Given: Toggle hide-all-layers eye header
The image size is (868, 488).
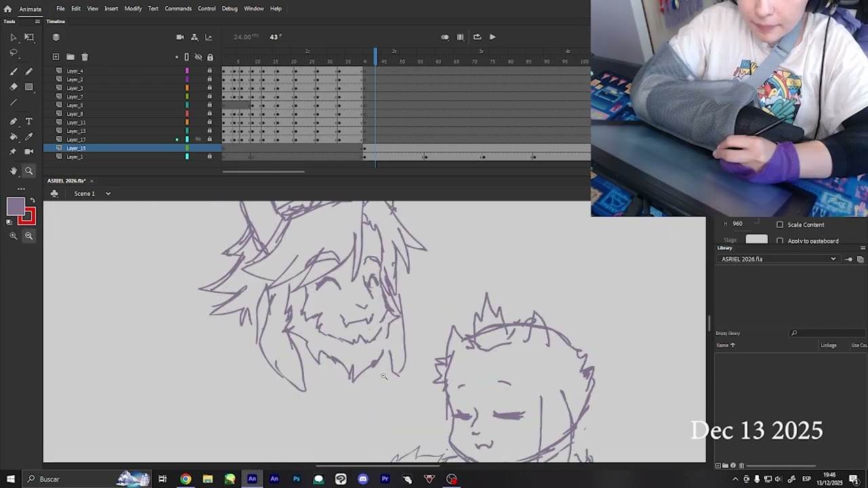Looking at the screenshot, I should pyautogui.click(x=199, y=57).
